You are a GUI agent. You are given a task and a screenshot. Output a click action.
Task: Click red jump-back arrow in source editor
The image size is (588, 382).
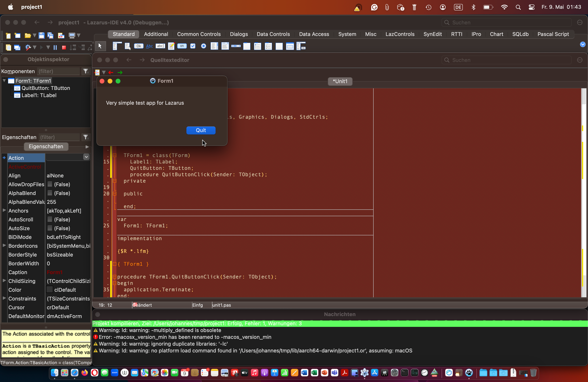tap(111, 72)
